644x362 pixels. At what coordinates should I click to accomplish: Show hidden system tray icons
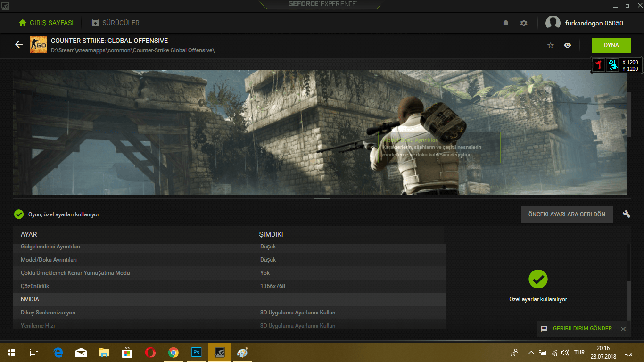pyautogui.click(x=531, y=353)
